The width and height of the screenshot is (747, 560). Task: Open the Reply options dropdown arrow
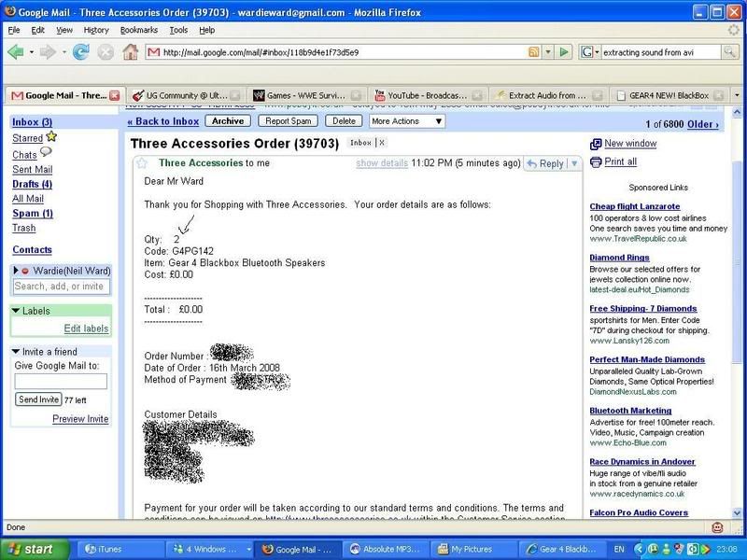tap(574, 164)
